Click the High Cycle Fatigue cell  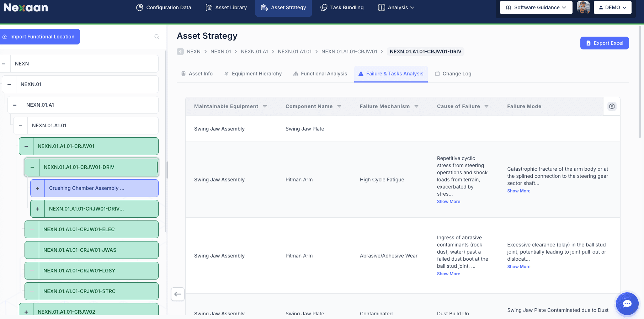click(x=382, y=180)
